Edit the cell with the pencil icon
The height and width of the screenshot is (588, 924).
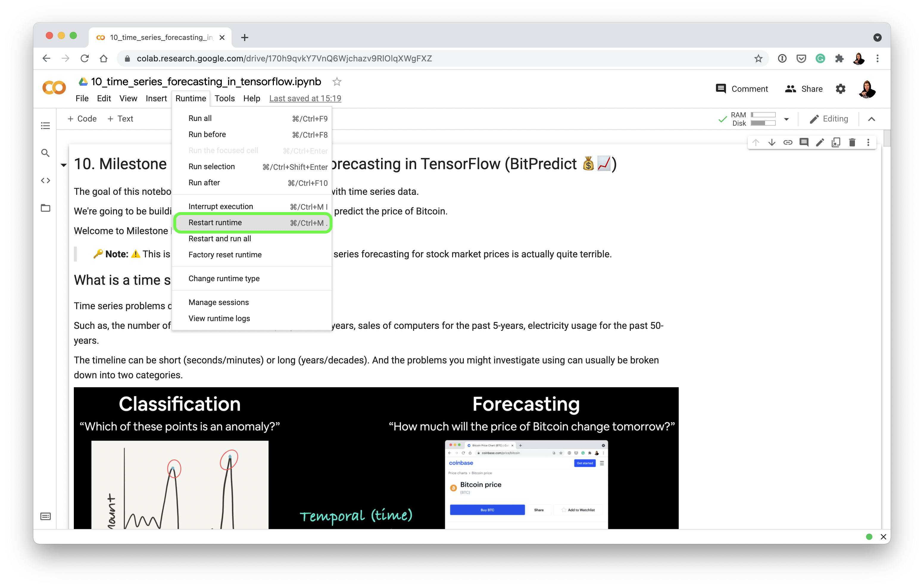pyautogui.click(x=820, y=142)
